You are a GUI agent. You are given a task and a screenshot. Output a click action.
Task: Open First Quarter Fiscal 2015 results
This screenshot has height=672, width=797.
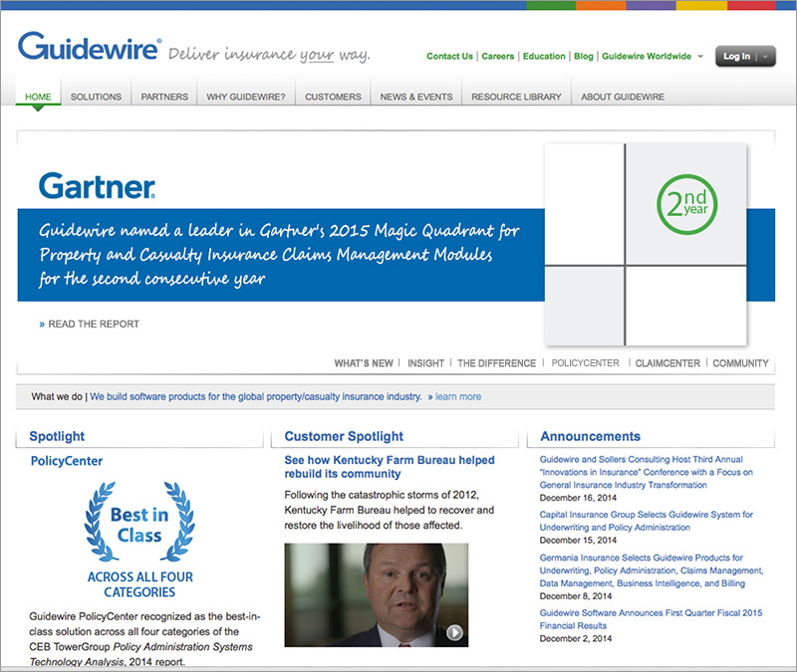[x=651, y=619]
